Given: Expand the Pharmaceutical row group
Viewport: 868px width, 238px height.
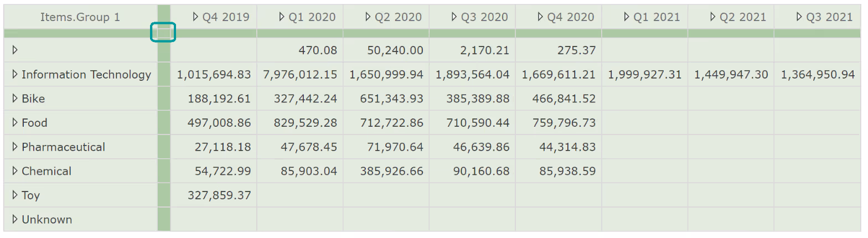Looking at the screenshot, I should [15, 147].
